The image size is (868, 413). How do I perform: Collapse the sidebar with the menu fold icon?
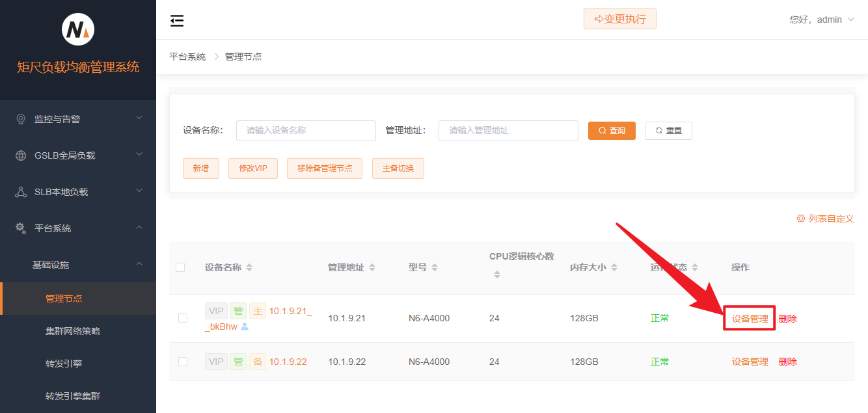(177, 21)
